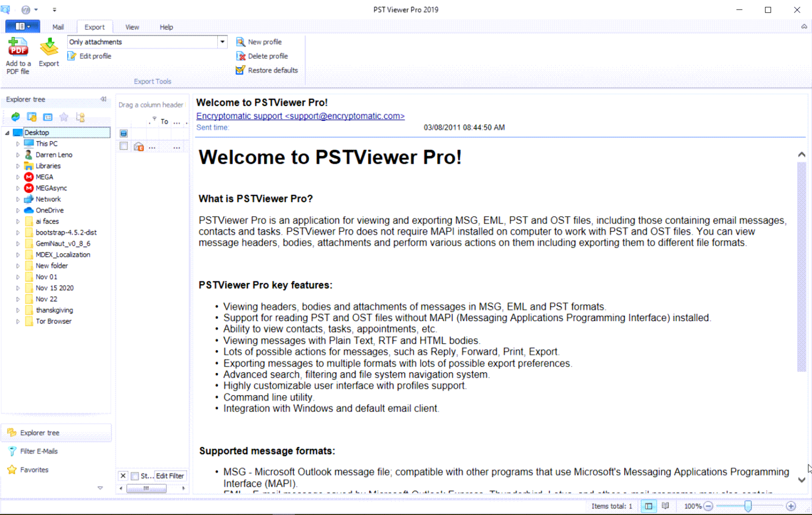Click the Encryptomatic support email link
The image size is (812, 515).
click(x=300, y=116)
